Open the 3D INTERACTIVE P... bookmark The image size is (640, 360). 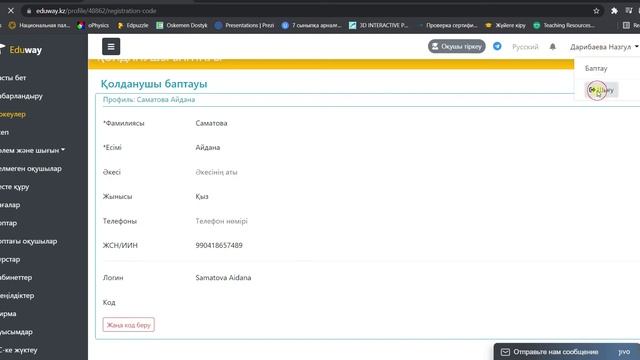point(378,25)
